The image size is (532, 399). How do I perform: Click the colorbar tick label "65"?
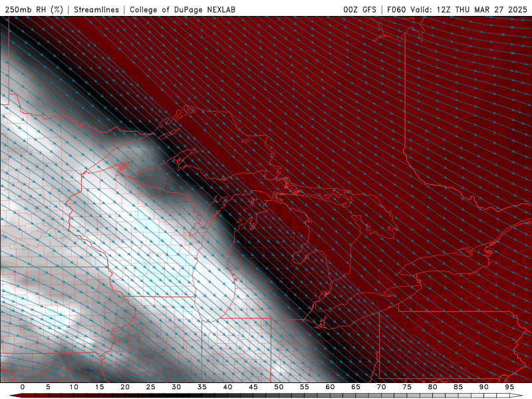pos(356,387)
